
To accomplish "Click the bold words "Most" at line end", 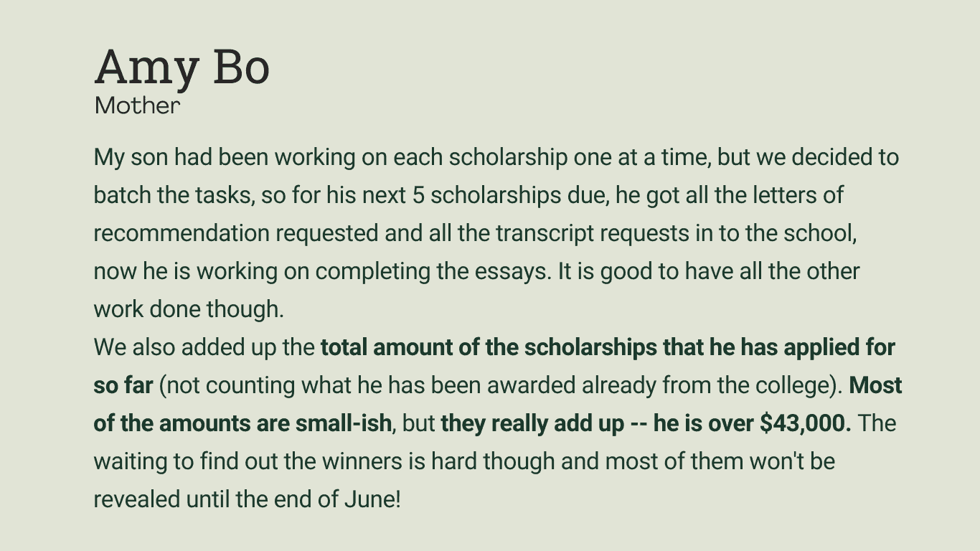I will (x=875, y=385).
